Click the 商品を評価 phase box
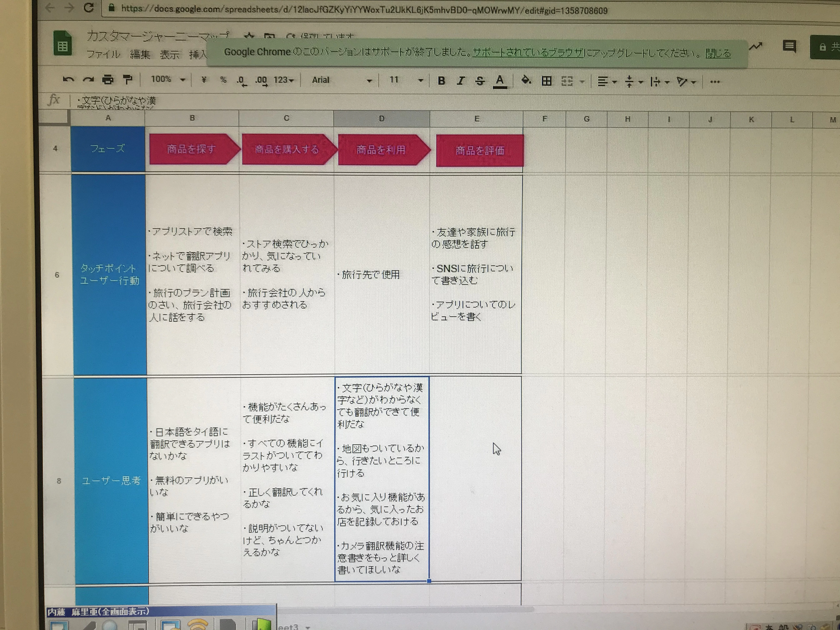The width and height of the screenshot is (840, 630). (x=480, y=151)
